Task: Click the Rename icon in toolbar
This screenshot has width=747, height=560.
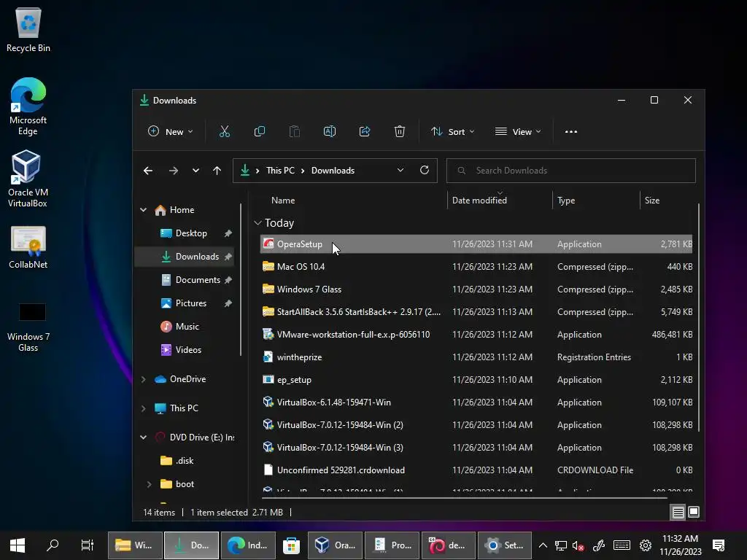Action: (330, 131)
